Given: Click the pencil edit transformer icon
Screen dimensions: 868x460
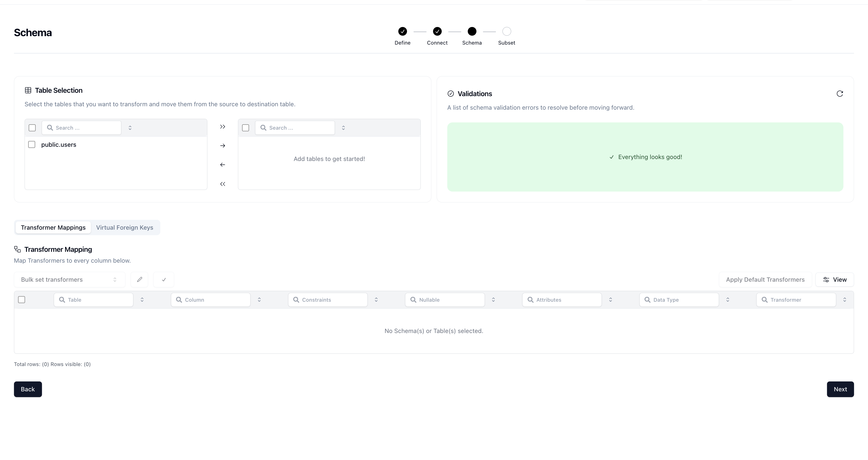Looking at the screenshot, I should point(140,280).
